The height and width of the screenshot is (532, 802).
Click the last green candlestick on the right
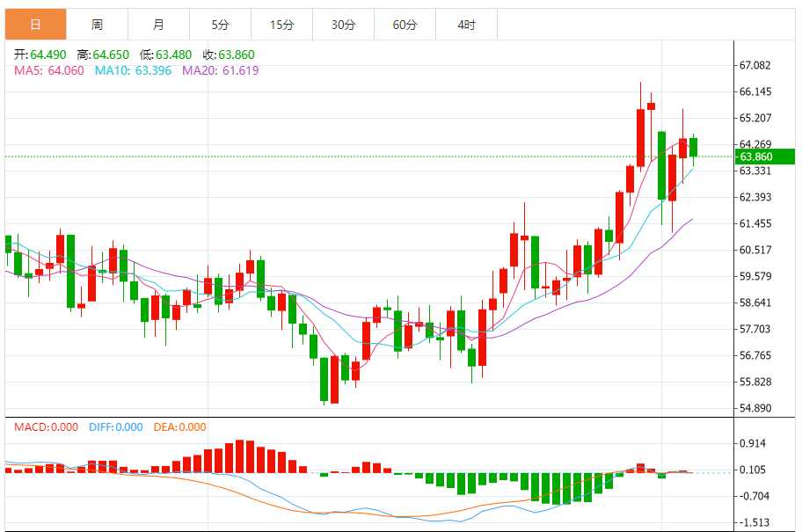(x=693, y=148)
